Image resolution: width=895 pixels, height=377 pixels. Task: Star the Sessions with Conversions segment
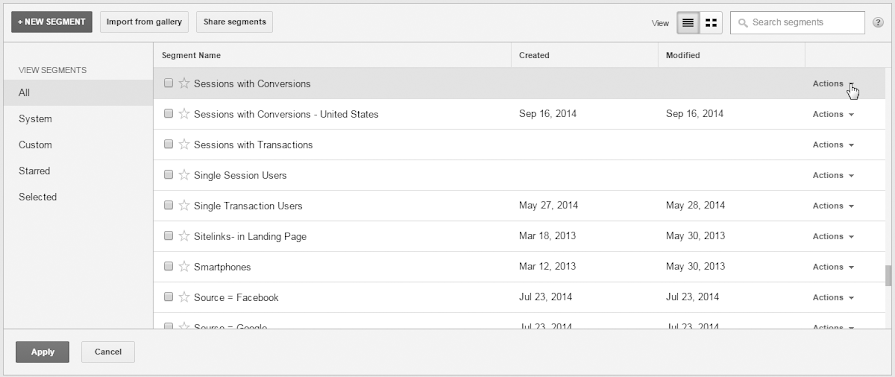click(x=184, y=83)
